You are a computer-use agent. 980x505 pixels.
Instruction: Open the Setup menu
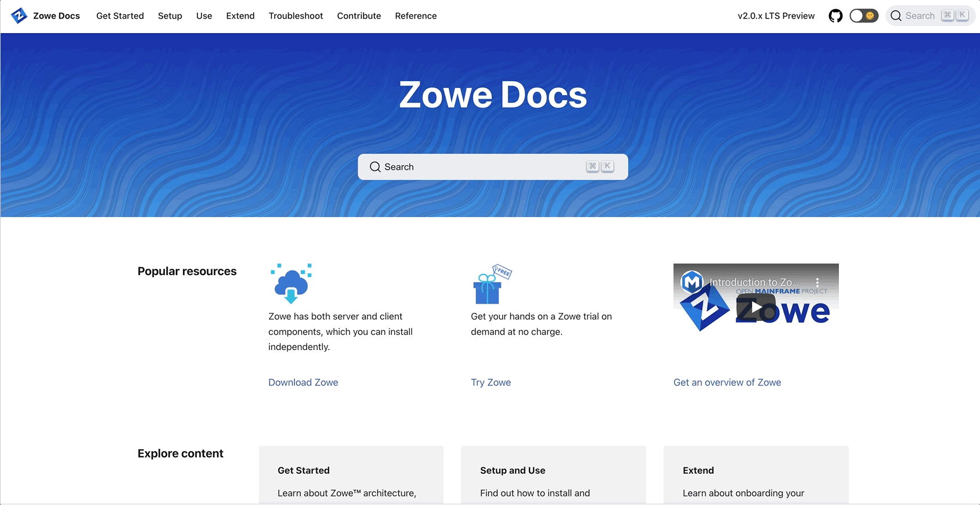pyautogui.click(x=170, y=16)
